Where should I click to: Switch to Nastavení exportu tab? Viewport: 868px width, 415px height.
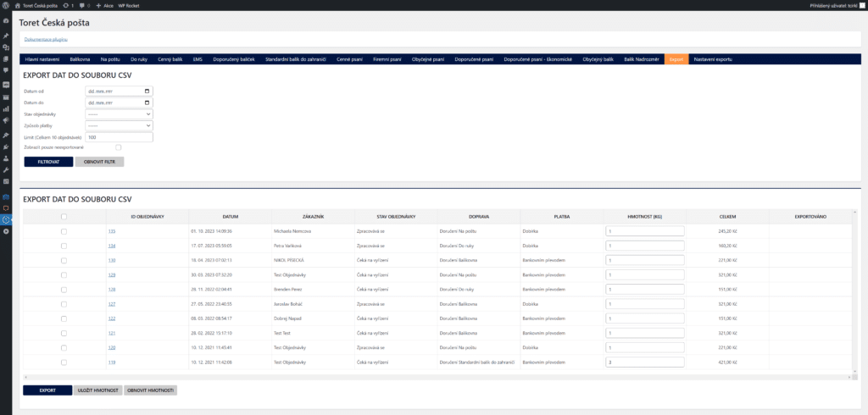click(x=713, y=58)
